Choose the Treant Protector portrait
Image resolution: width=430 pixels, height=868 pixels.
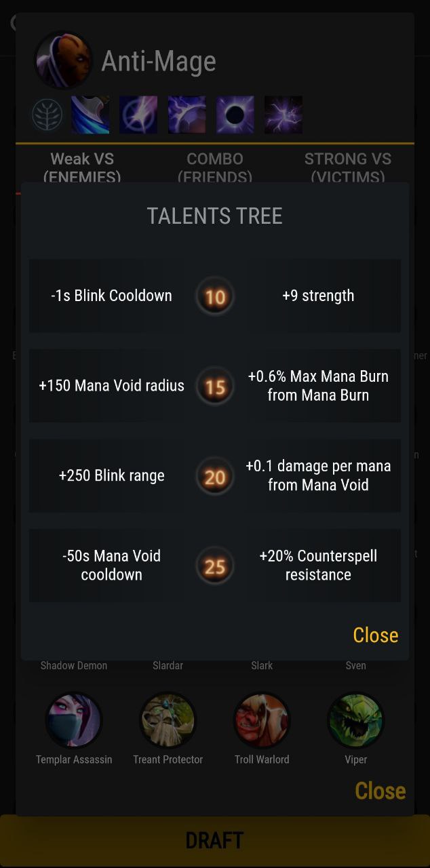168,721
